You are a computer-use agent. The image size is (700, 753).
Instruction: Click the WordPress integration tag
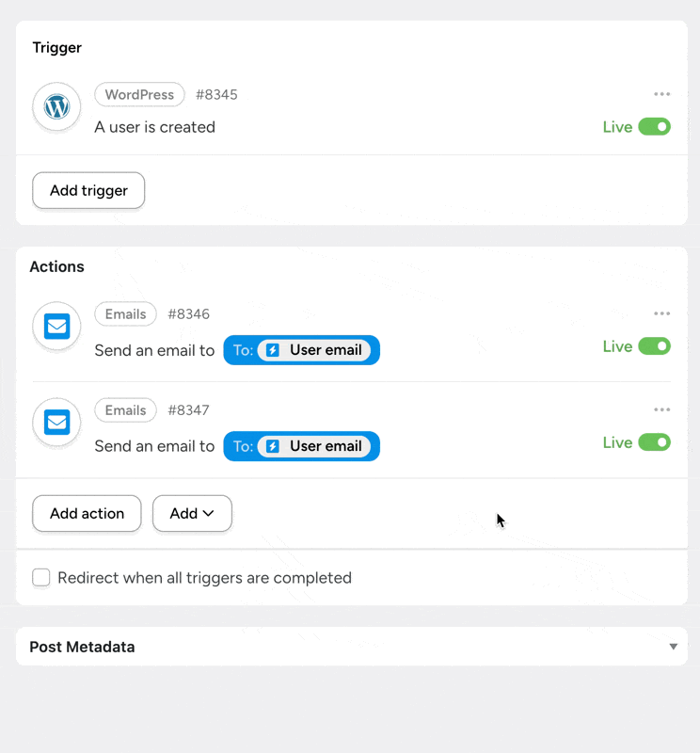click(x=139, y=95)
